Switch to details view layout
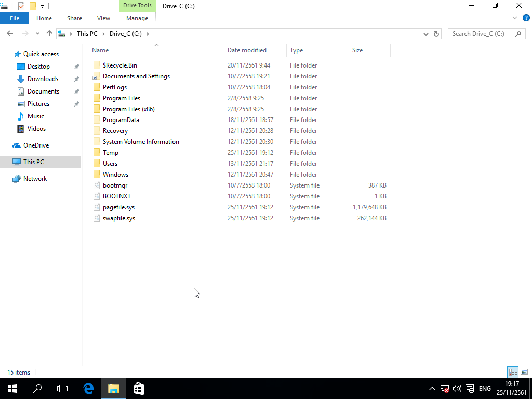Screen dimensions: 532x399 coord(513,372)
